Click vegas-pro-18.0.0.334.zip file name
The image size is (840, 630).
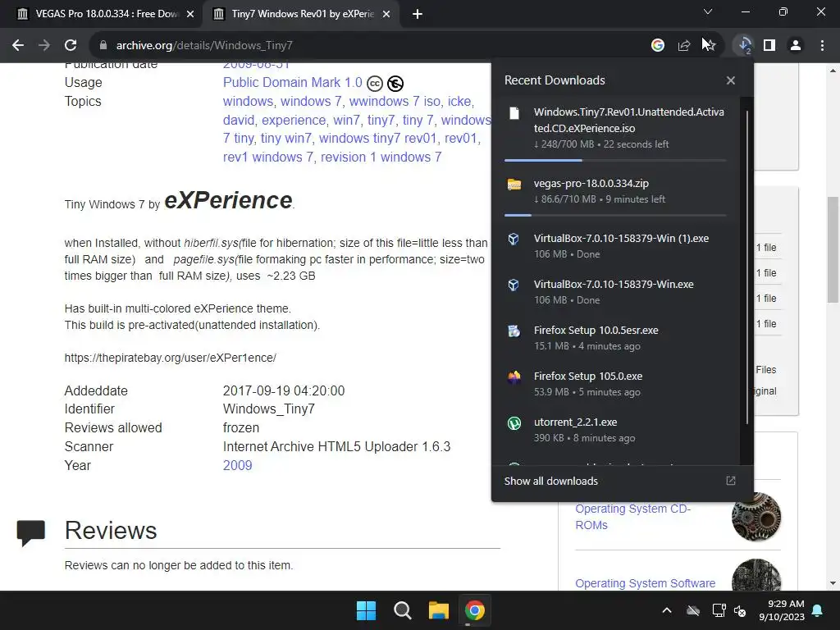point(591,183)
